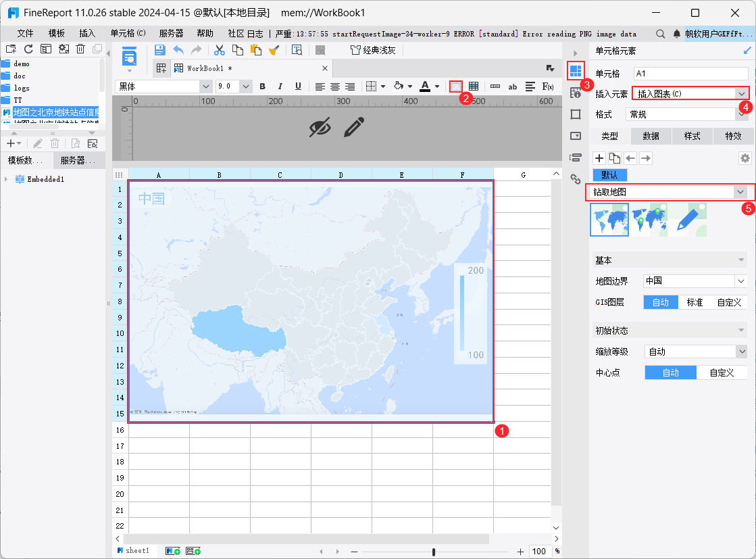The height and width of the screenshot is (559, 756).
Task: Click the cell element panel icon
Action: 576,70
